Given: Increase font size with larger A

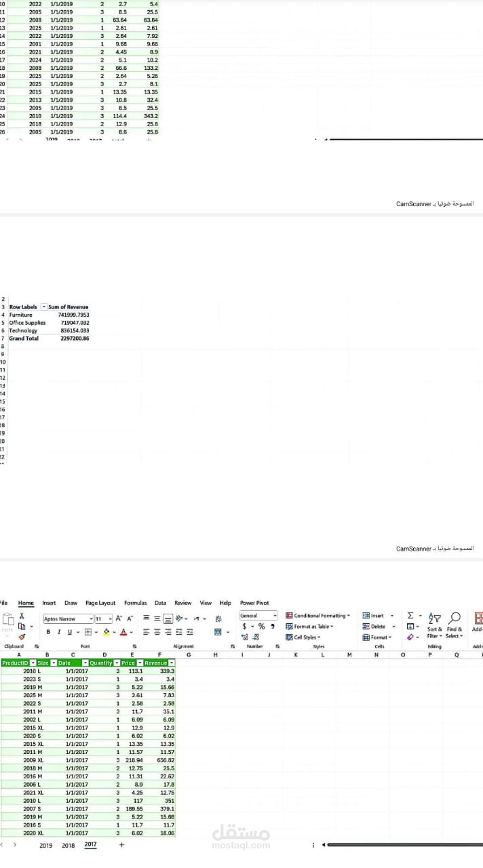Looking at the screenshot, I should [x=119, y=618].
